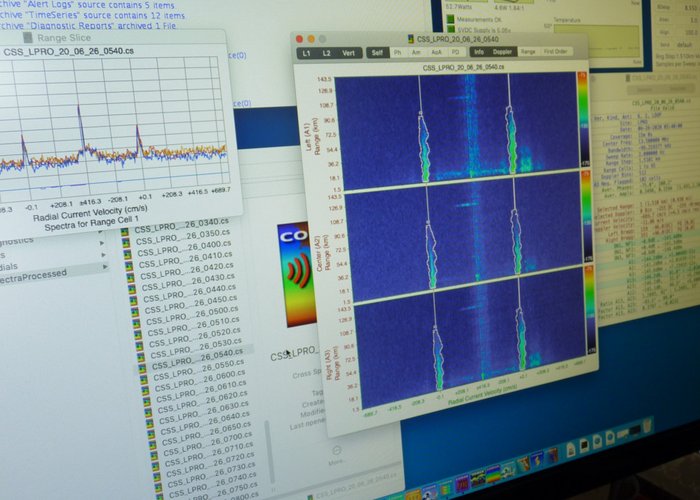Select the AoA display mode
The height and width of the screenshot is (500, 700).
click(436, 52)
